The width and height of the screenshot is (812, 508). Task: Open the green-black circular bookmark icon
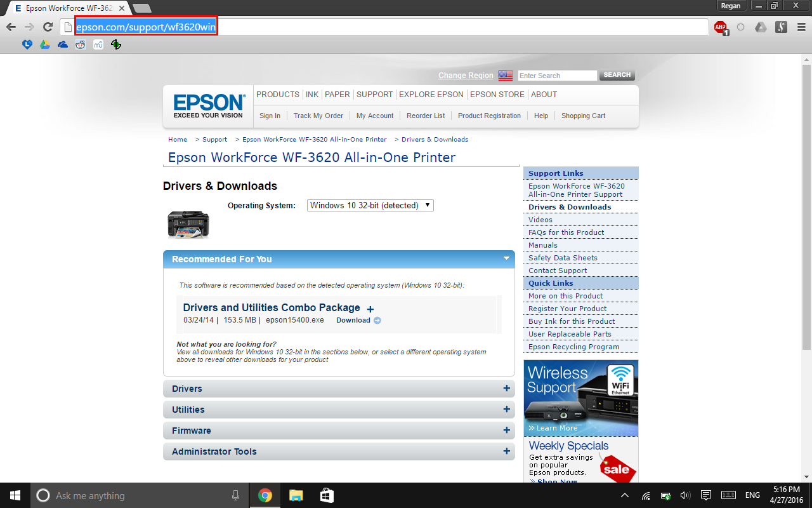(115, 44)
